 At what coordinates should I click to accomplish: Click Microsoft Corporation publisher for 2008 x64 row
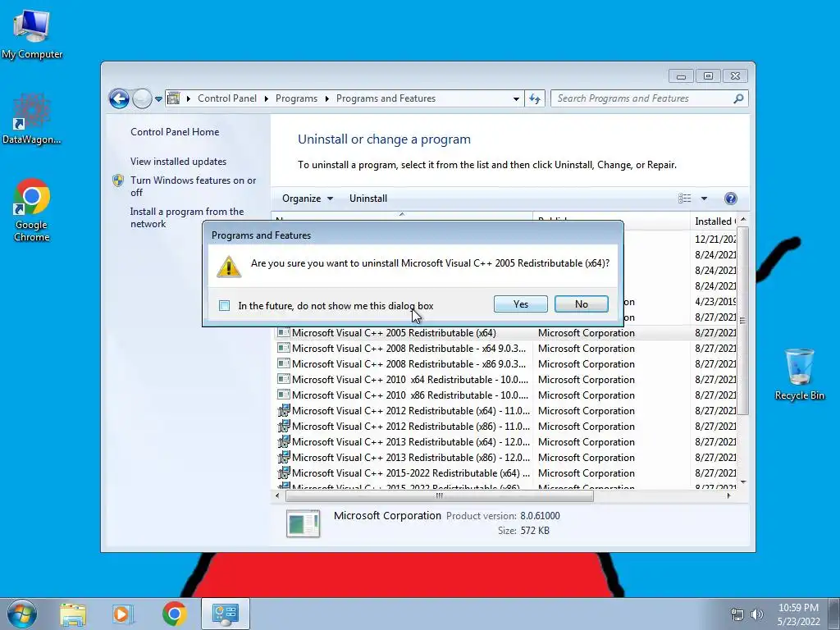pyautogui.click(x=586, y=348)
